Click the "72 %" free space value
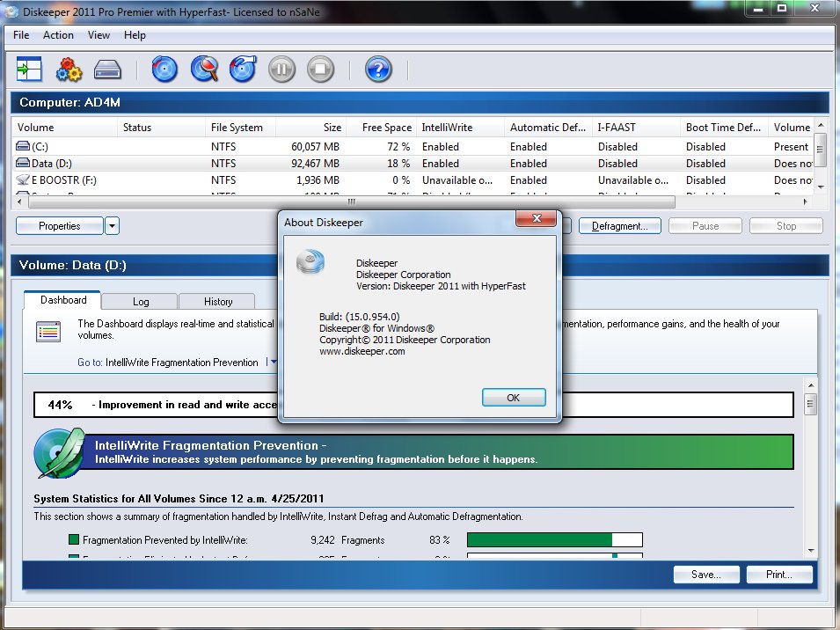The width and height of the screenshot is (840, 630). [398, 146]
